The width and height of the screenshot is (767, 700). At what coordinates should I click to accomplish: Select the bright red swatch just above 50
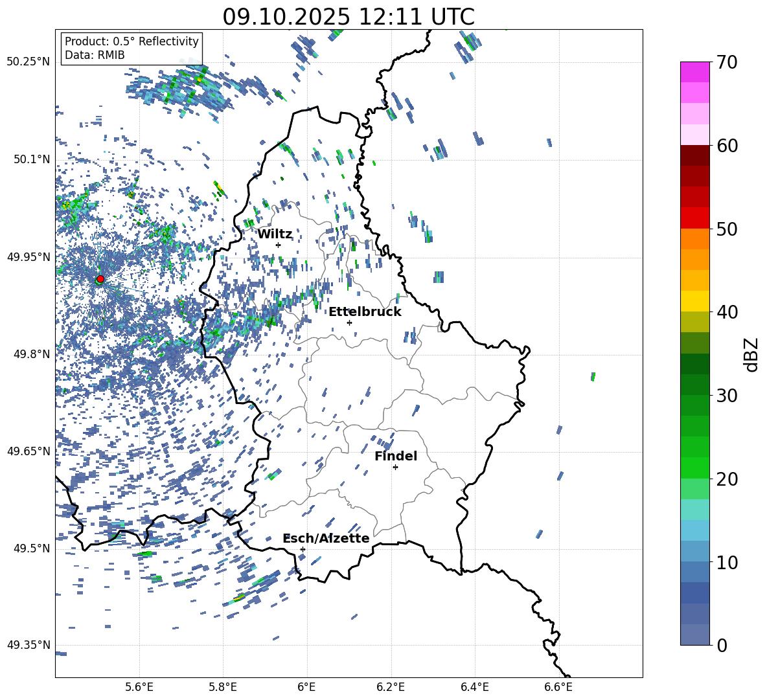(x=695, y=218)
